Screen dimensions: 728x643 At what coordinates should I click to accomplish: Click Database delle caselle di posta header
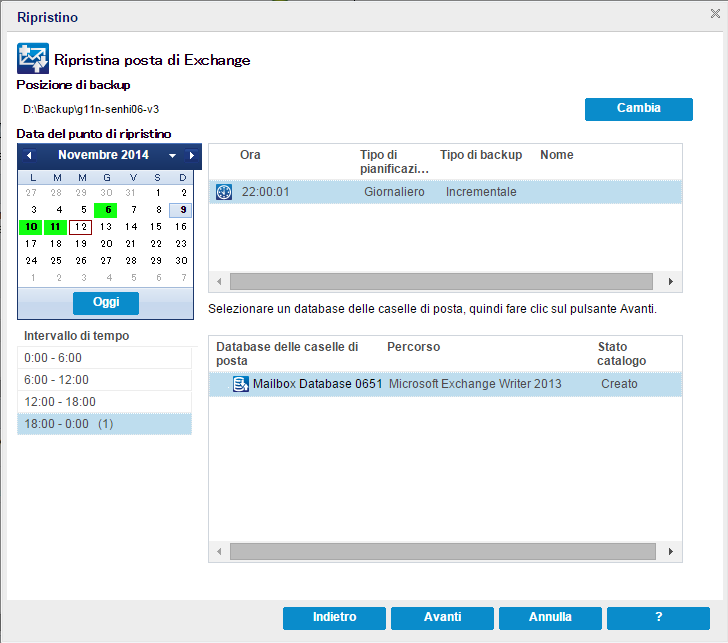point(287,354)
